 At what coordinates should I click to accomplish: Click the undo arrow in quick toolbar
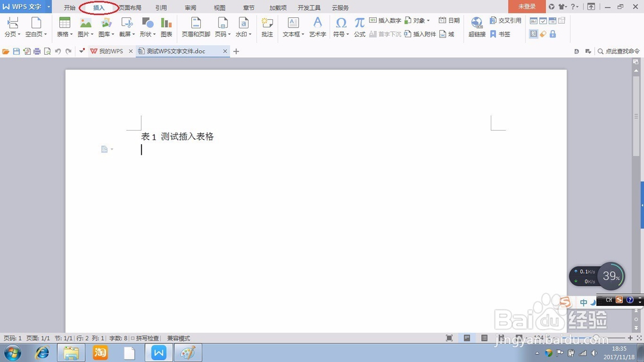58,52
